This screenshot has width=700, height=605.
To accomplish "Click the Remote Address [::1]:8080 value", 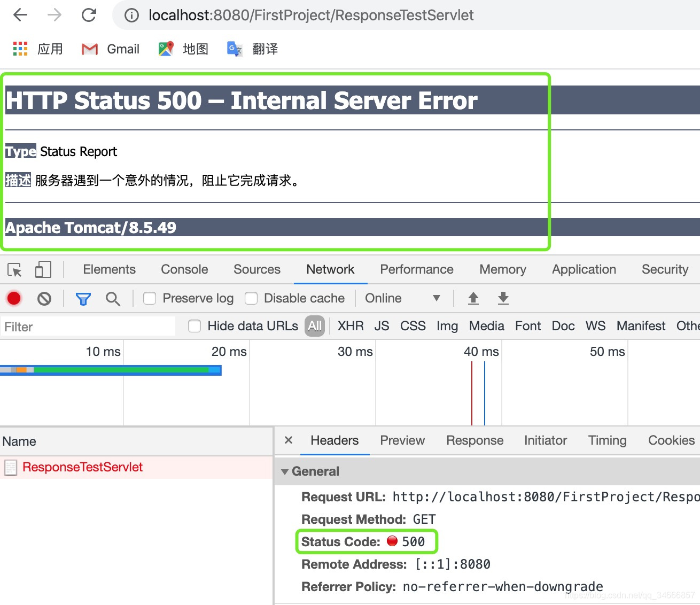I will click(x=453, y=564).
